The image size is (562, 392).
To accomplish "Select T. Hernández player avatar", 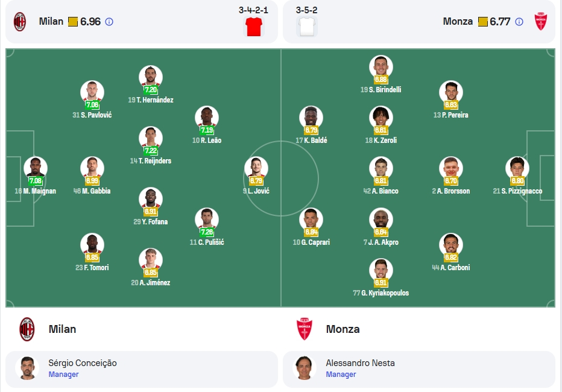I will click(x=151, y=77).
